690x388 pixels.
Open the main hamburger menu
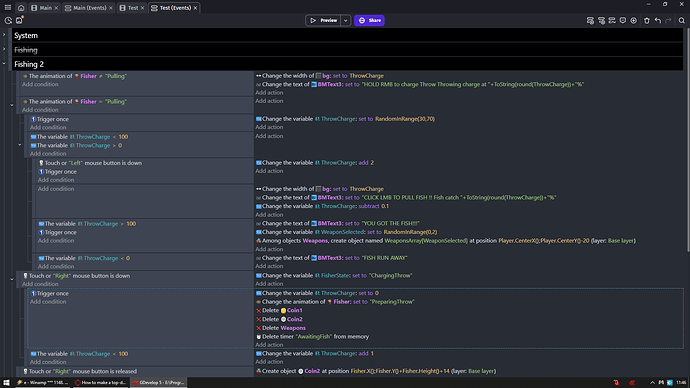tap(7, 7)
